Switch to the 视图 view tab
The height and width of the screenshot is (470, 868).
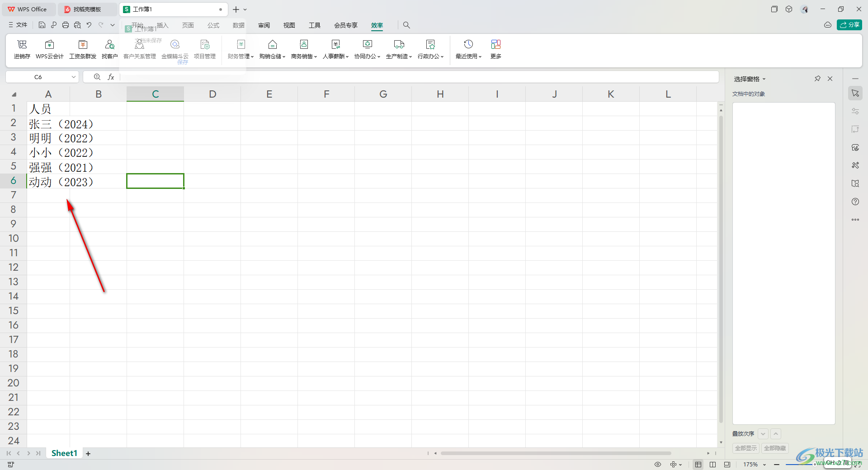click(289, 25)
